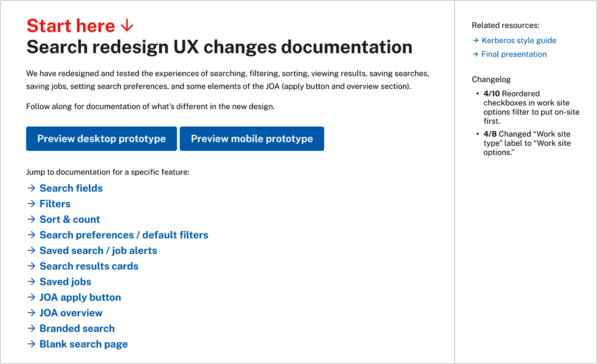Screen dimensions: 597x364
Task: Navigate to the JOA apply button section
Action: 80,297
